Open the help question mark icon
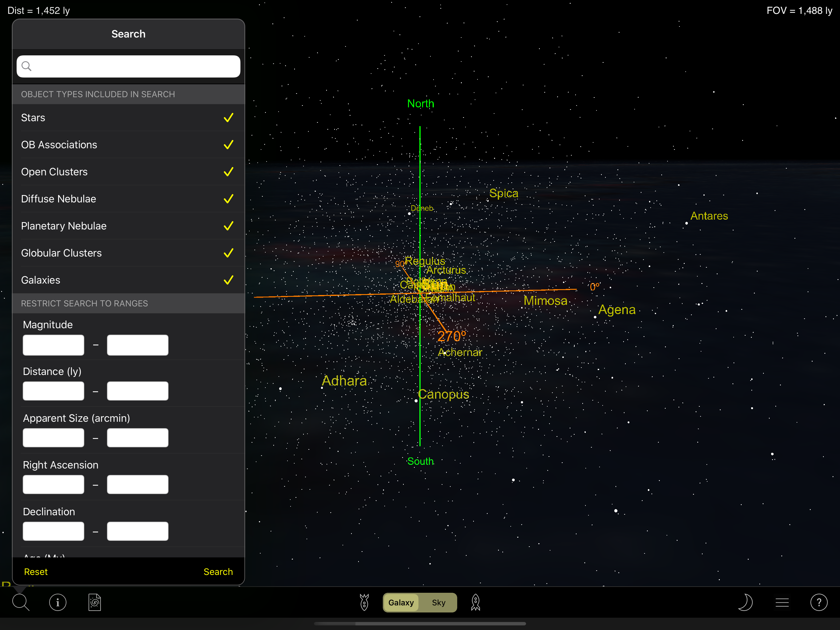This screenshot has width=840, height=630. click(819, 602)
